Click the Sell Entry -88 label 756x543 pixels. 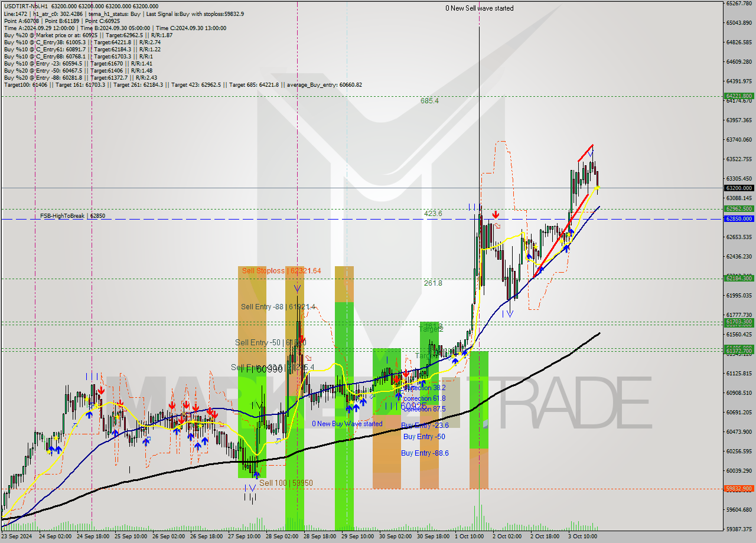pos(278,307)
